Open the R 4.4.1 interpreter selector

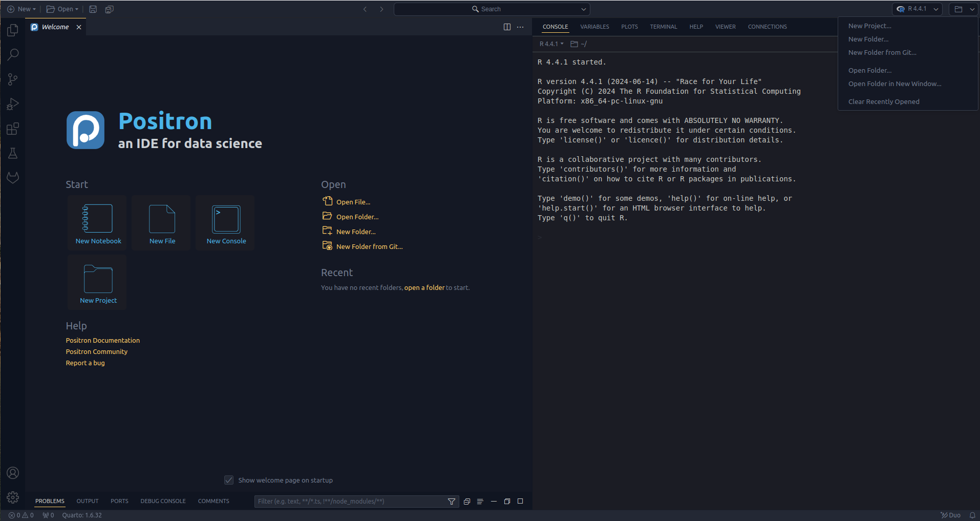click(917, 9)
